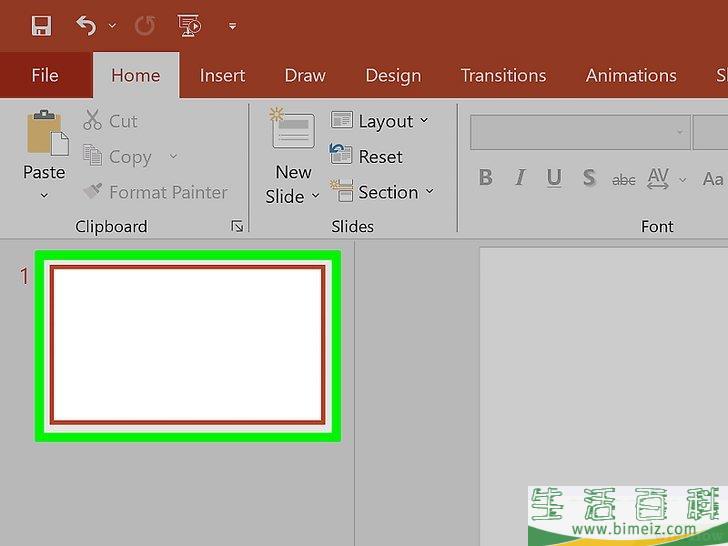Switch to the Insert tab
The width and height of the screenshot is (728, 546).
coord(222,75)
